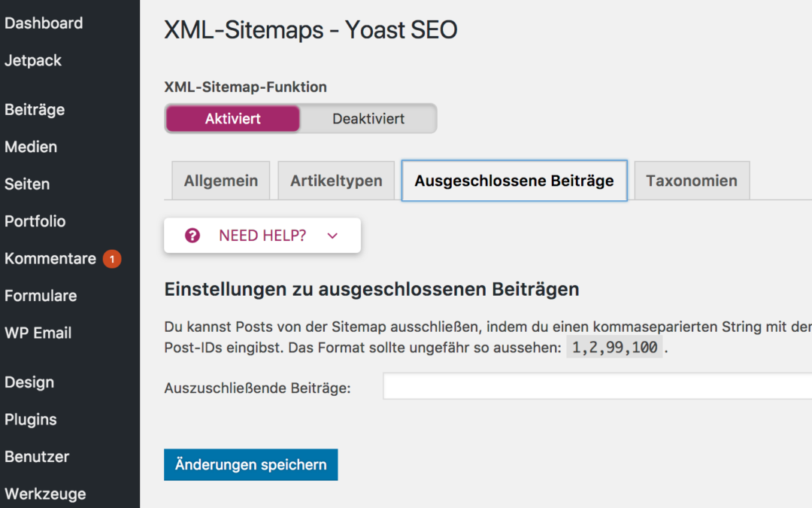The image size is (812, 508).
Task: Open Werkzeuge in the sidebar
Action: click(x=45, y=494)
